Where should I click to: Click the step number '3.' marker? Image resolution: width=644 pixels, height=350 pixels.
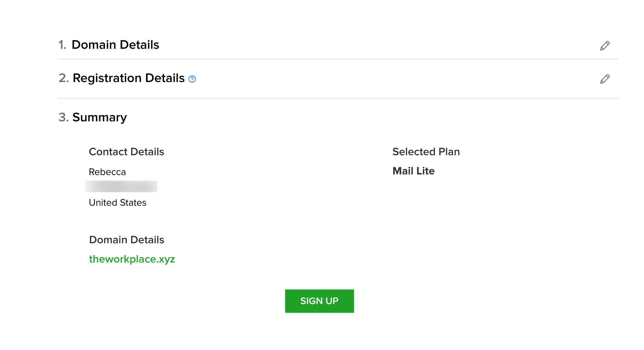pyautogui.click(x=63, y=117)
